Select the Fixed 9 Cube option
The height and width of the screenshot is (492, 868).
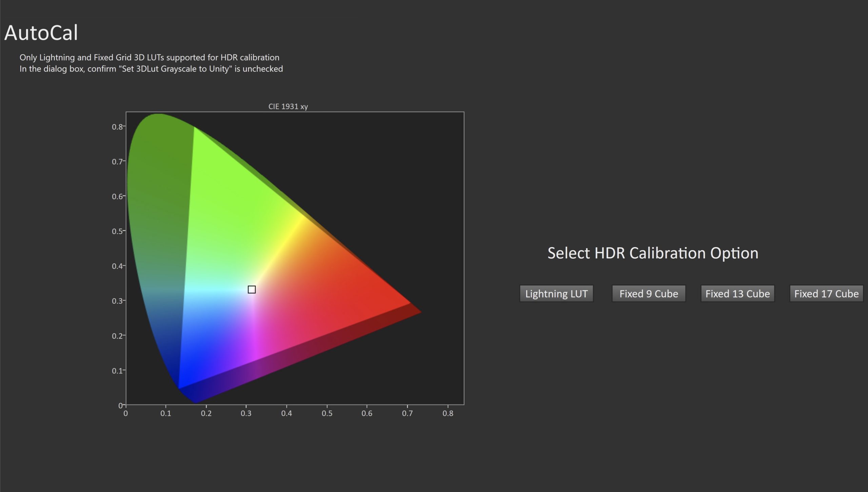pyautogui.click(x=649, y=294)
